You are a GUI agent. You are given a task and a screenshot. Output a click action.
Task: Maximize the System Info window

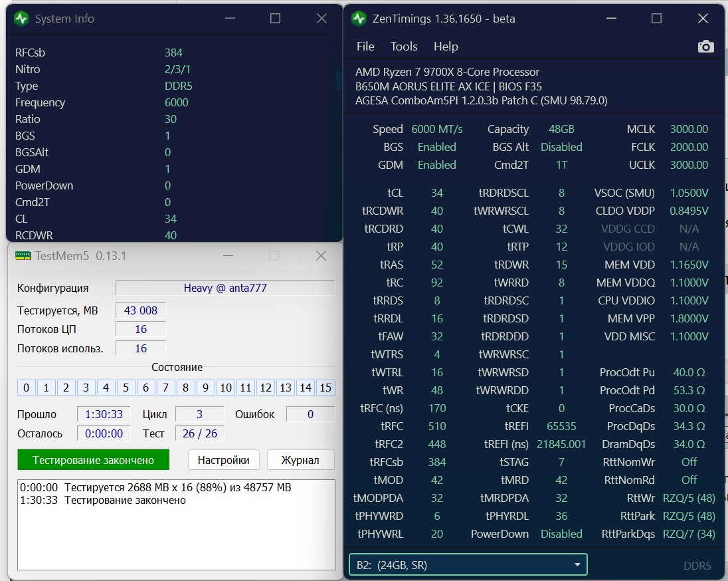tap(275, 19)
